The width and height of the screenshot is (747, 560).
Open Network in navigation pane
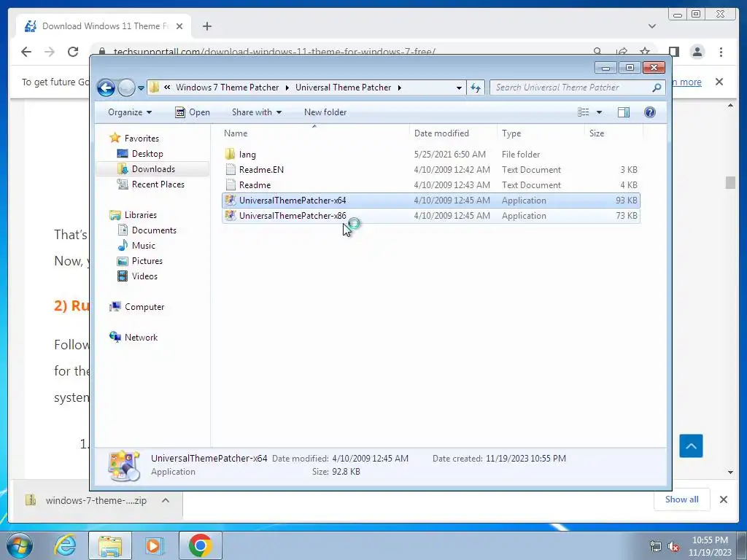(141, 338)
